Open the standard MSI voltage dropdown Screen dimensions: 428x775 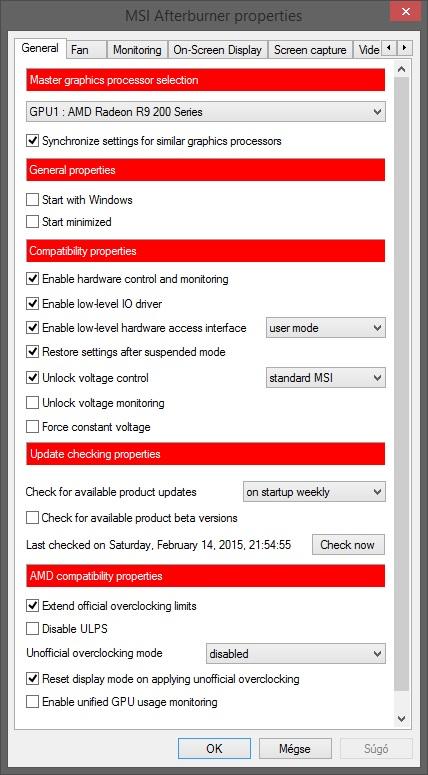coord(326,378)
